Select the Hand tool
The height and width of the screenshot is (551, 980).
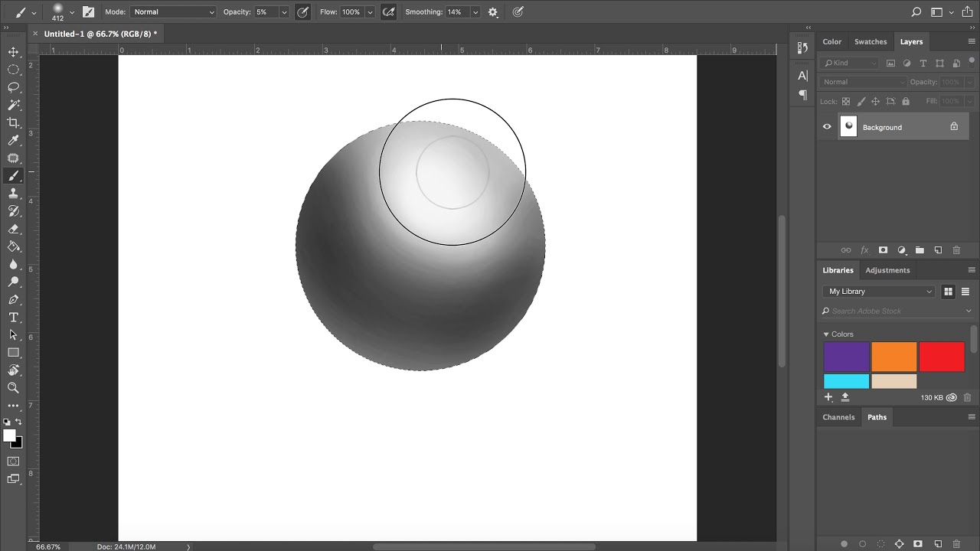coord(13,370)
